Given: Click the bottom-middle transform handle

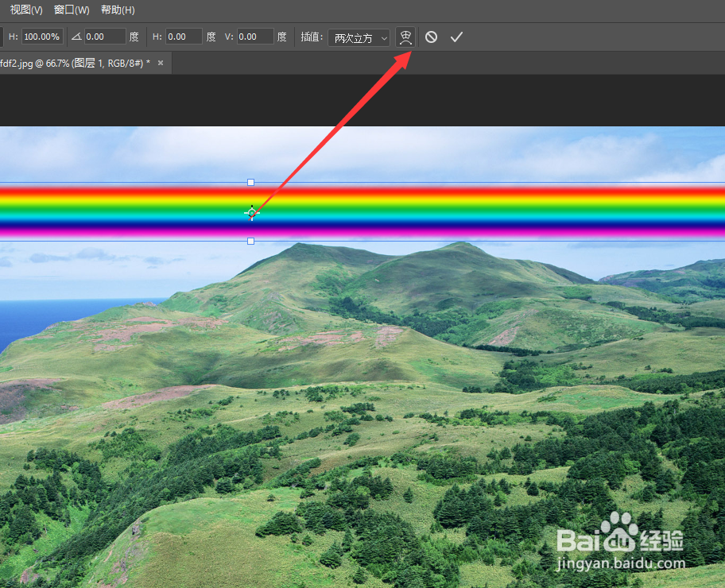Looking at the screenshot, I should 250,242.
